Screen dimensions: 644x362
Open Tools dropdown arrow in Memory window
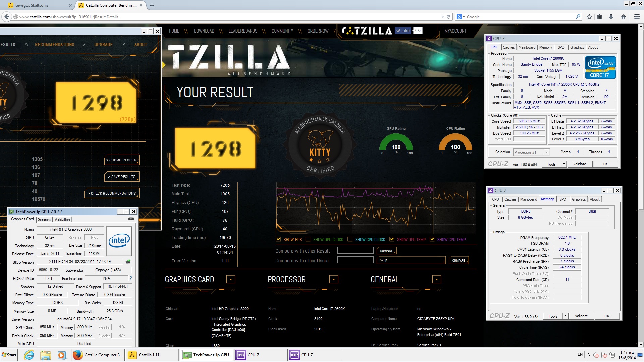pyautogui.click(x=565, y=316)
